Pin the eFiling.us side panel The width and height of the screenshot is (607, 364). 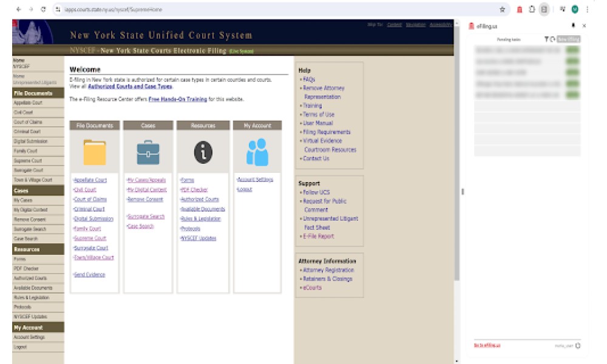pyautogui.click(x=574, y=25)
